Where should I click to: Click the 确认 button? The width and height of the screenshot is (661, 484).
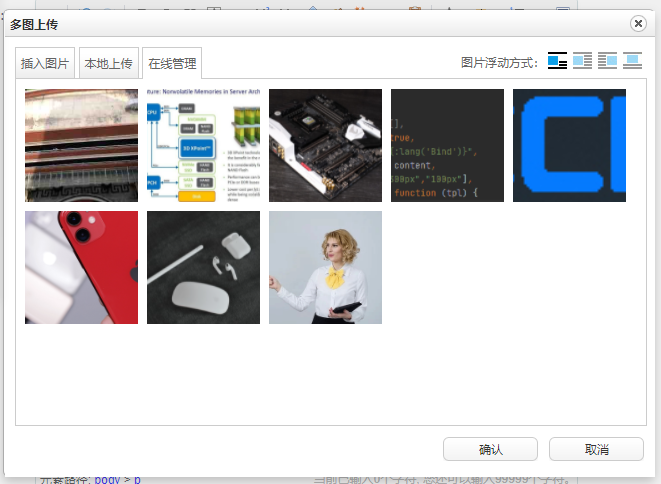pos(490,449)
